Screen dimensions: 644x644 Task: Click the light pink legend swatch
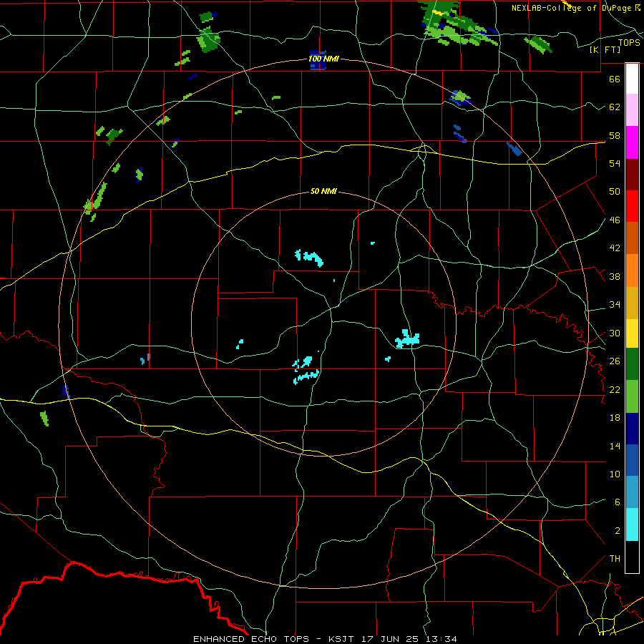[632, 110]
